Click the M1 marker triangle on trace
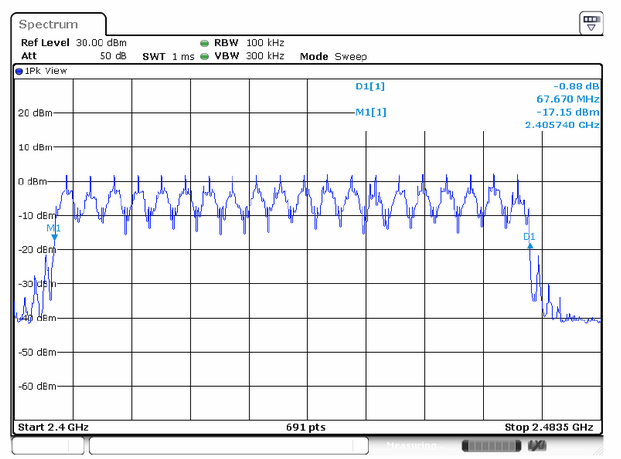Viewport: 621px width, 459px height. pos(54,236)
